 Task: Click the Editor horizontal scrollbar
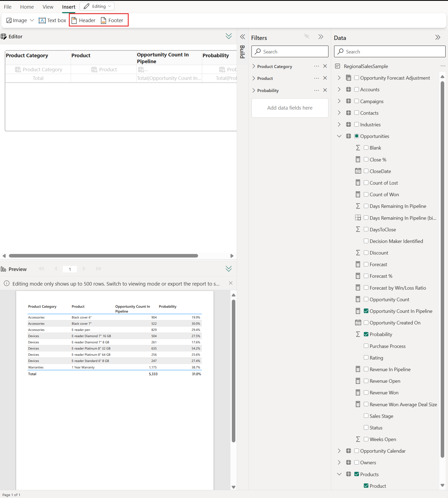click(x=103, y=256)
